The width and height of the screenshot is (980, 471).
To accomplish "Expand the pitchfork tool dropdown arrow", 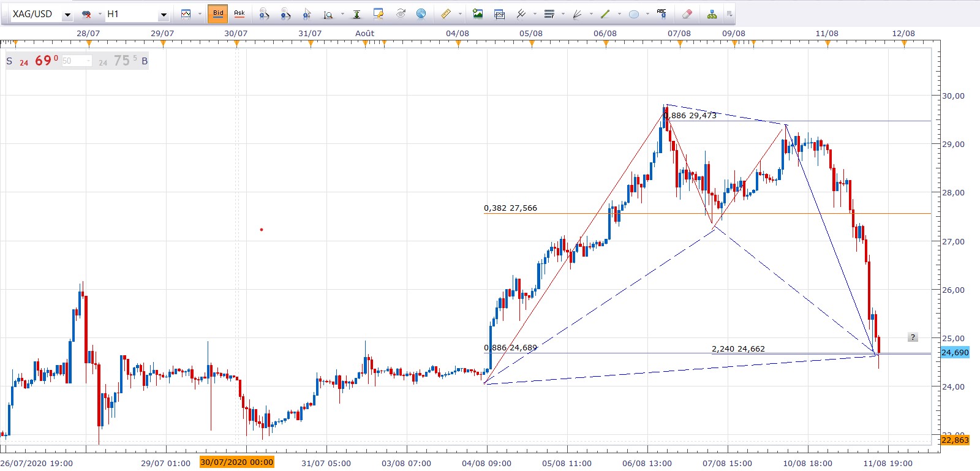I will (535, 13).
